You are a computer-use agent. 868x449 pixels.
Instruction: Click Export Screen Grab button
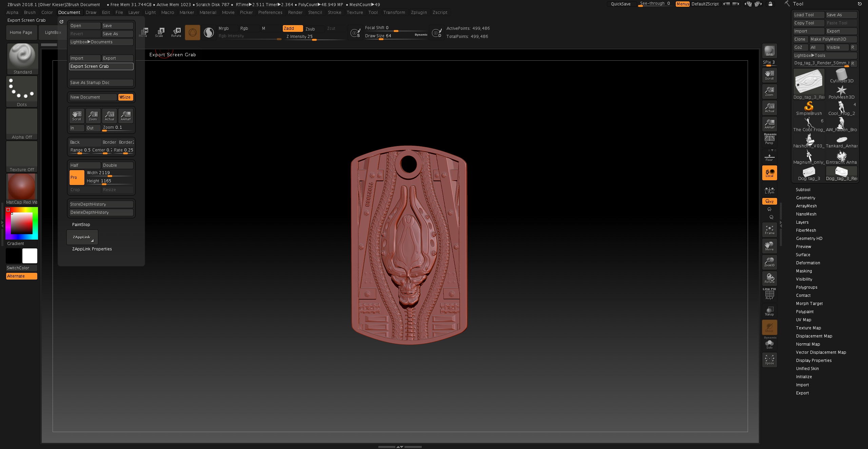tap(101, 66)
